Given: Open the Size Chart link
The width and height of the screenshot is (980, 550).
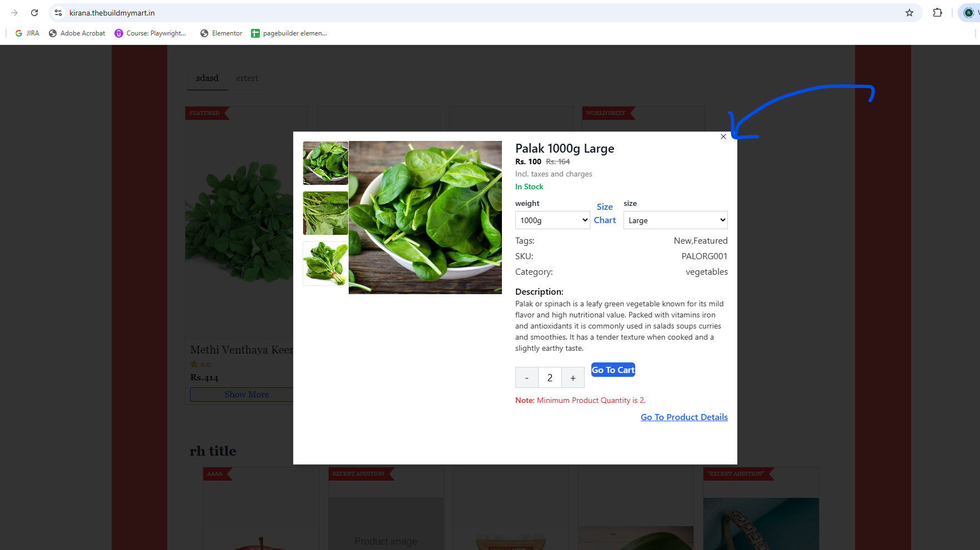Looking at the screenshot, I should (605, 214).
